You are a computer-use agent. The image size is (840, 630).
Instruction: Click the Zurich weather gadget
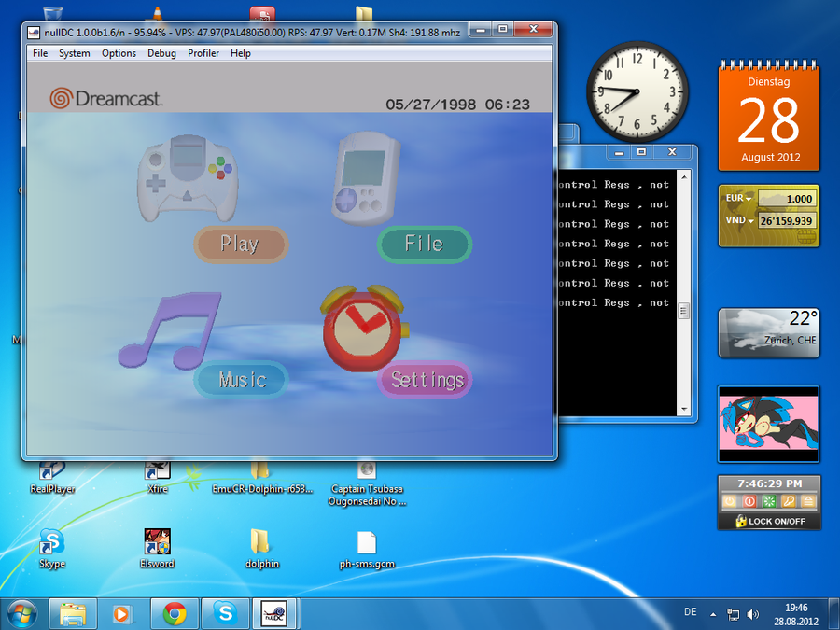tap(769, 332)
